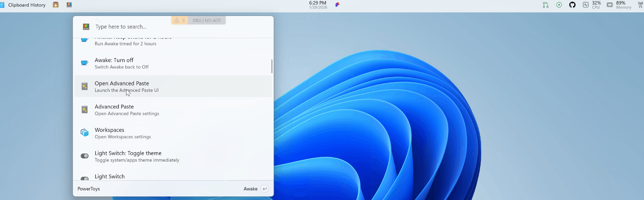Open Workspaces settings entry
This screenshot has height=200, width=644.
[173, 133]
